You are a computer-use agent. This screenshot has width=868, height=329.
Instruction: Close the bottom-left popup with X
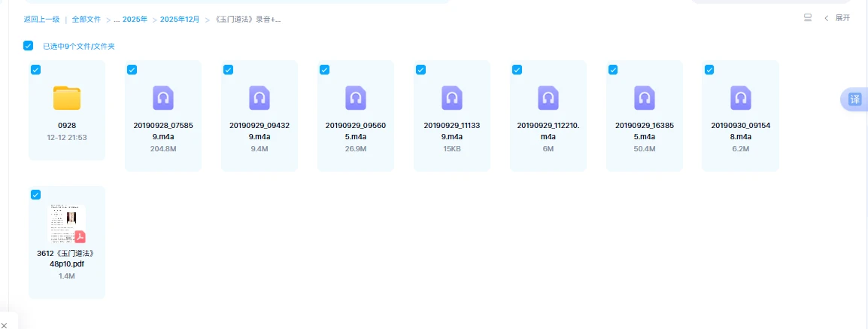pos(5,324)
